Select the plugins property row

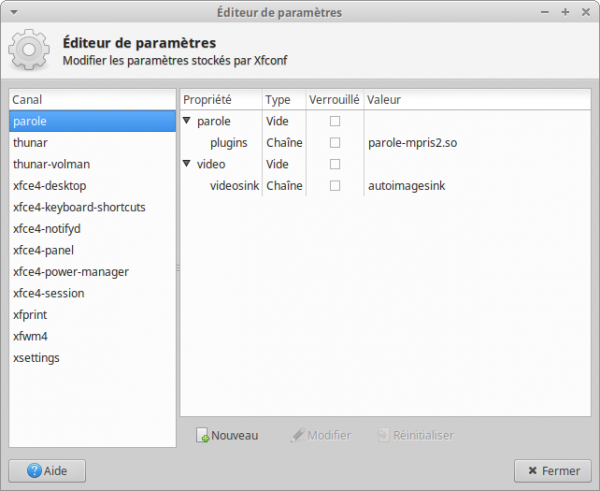coord(229,143)
